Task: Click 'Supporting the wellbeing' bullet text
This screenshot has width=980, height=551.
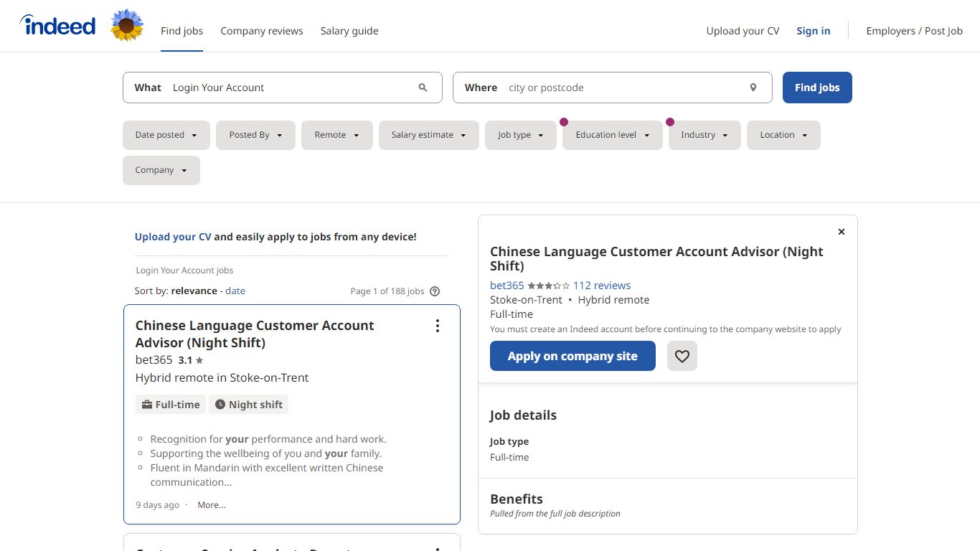Action: tap(266, 453)
